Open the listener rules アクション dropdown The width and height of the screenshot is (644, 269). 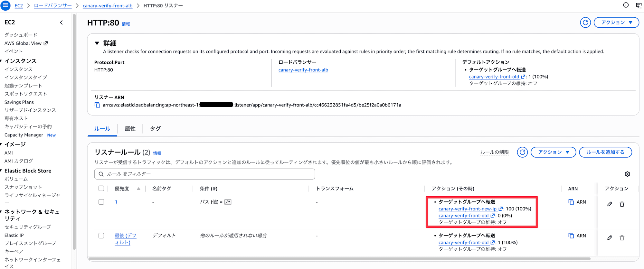553,152
